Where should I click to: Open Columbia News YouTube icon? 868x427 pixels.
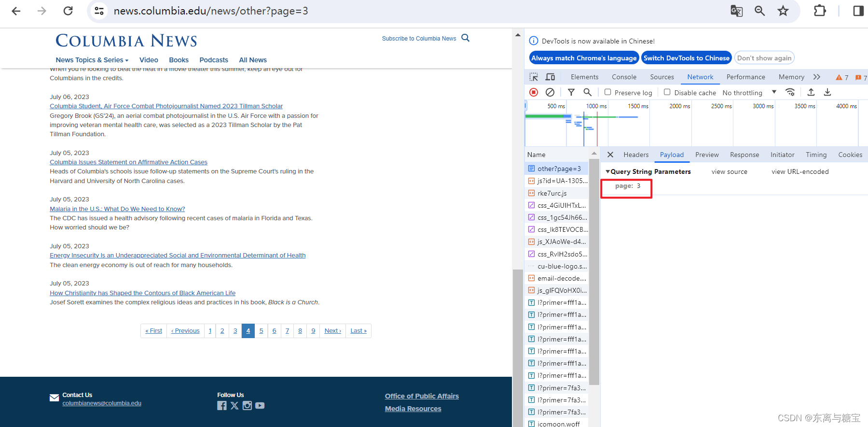coord(260,406)
